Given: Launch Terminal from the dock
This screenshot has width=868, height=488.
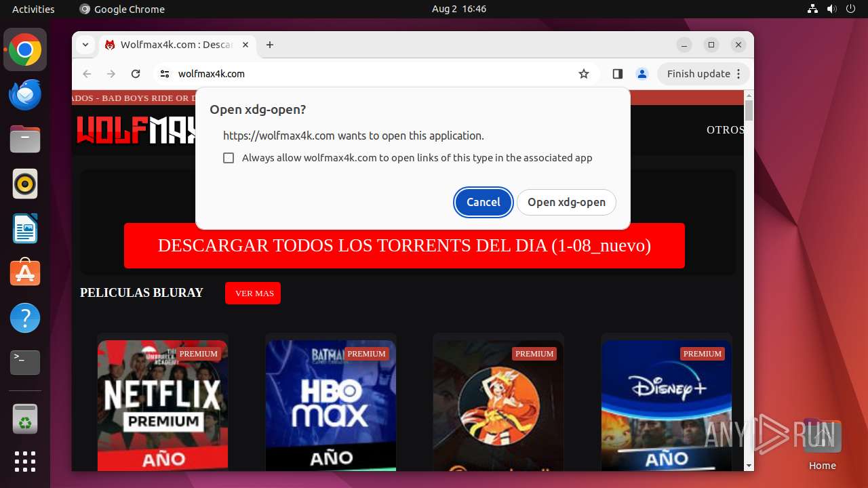Looking at the screenshot, I should [x=25, y=363].
